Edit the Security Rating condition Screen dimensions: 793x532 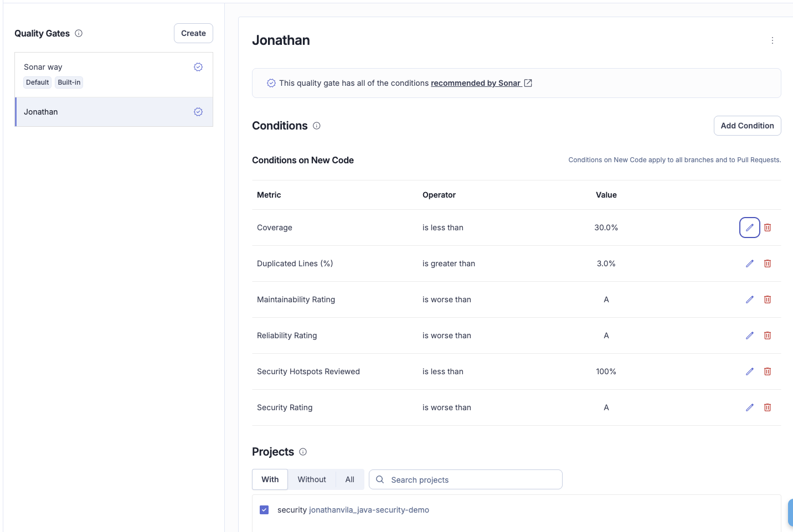point(749,407)
